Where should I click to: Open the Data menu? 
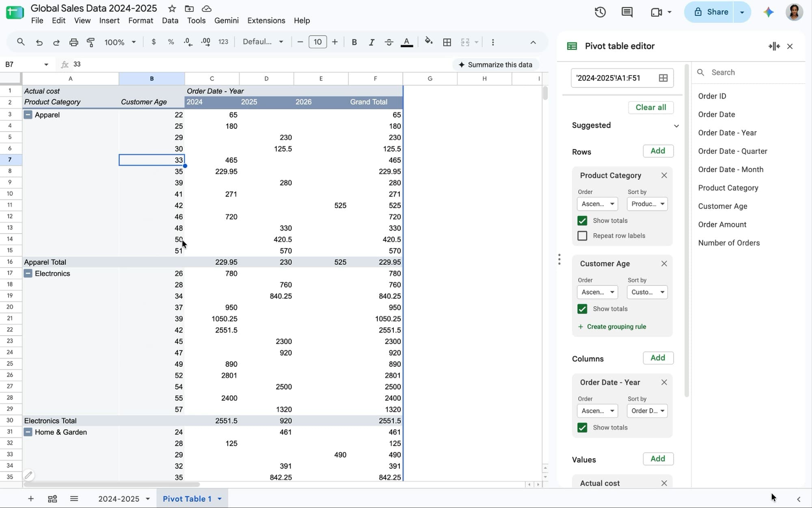click(x=170, y=21)
